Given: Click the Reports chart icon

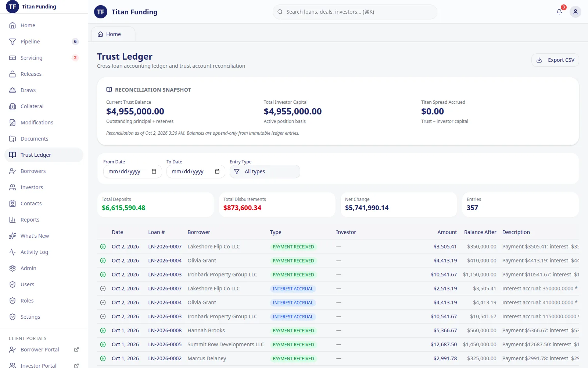Looking at the screenshot, I should 12,220.
